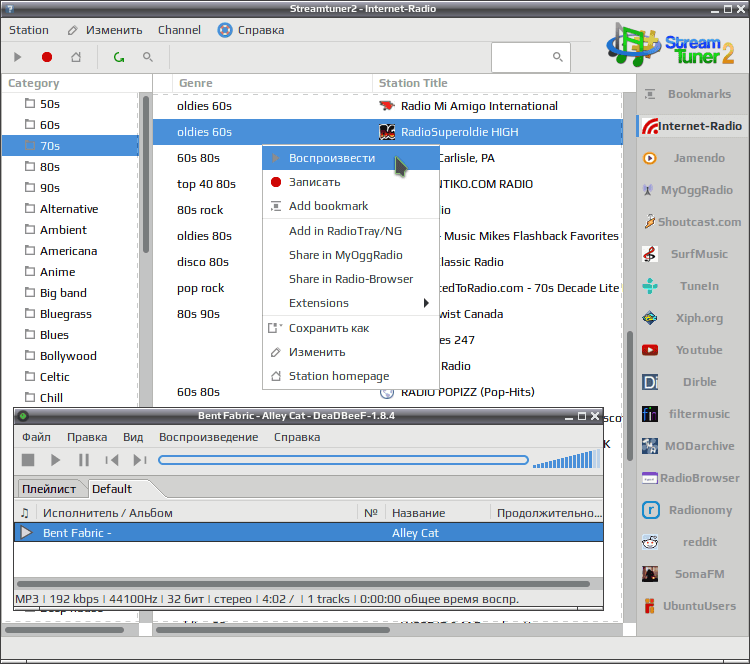This screenshot has height=664, width=750.
Task: Select the 60s category
Action: (70, 125)
